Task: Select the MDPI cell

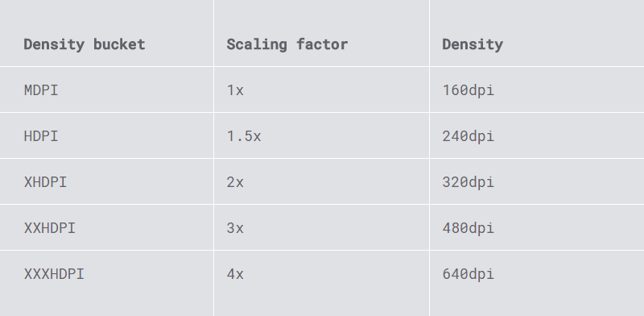Action: 41,90
